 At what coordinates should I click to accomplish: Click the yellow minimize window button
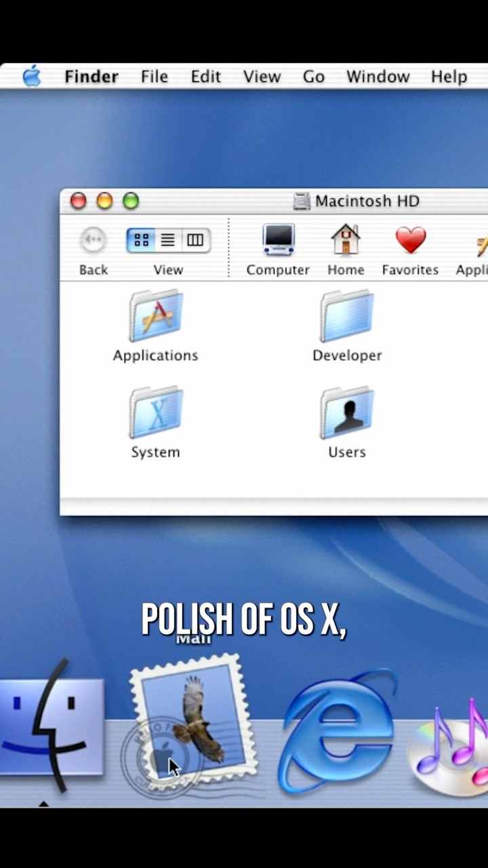(x=104, y=201)
